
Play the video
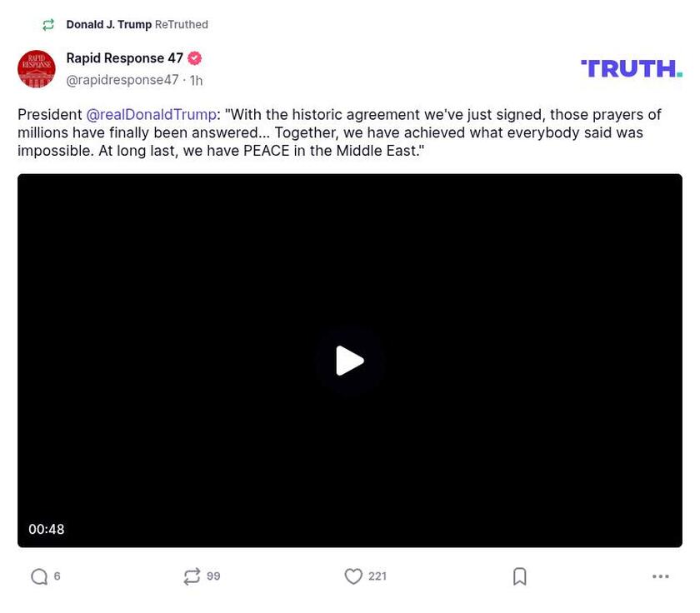tap(350, 361)
